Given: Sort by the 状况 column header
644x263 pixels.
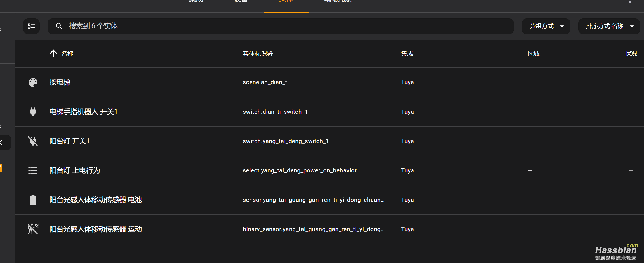Looking at the screenshot, I should tap(631, 53).
